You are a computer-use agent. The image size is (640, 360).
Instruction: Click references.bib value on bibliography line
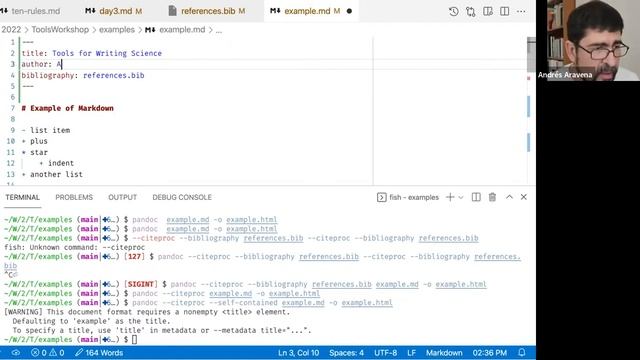(x=113, y=75)
